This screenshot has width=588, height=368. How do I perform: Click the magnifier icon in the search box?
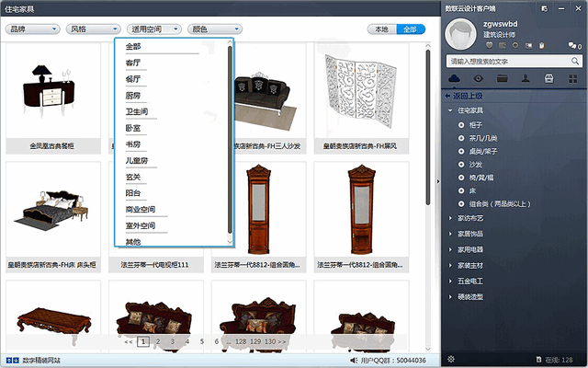(575, 61)
